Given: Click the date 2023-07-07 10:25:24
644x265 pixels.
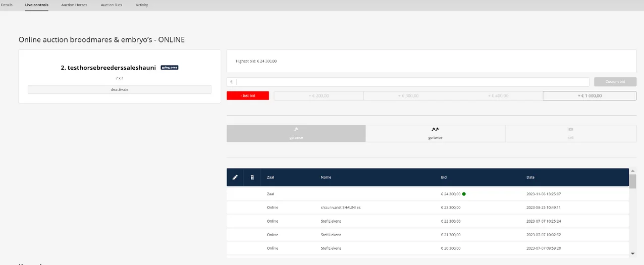Looking at the screenshot, I should point(544,221).
